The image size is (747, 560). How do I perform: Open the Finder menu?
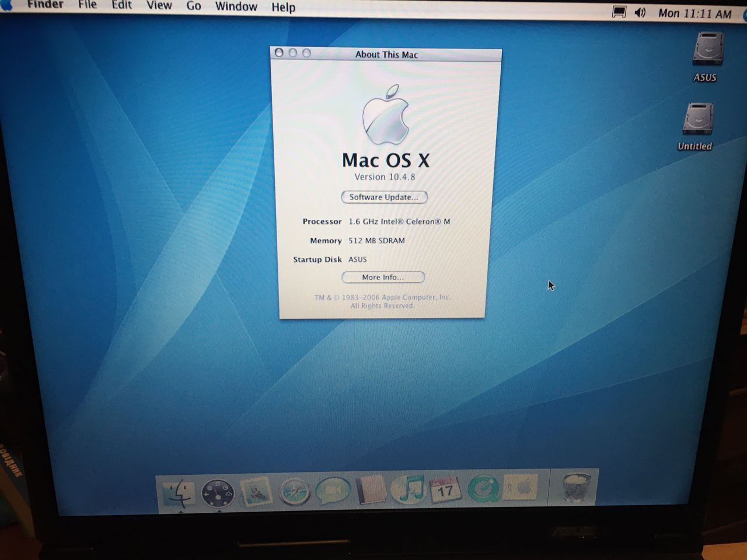tap(45, 5)
